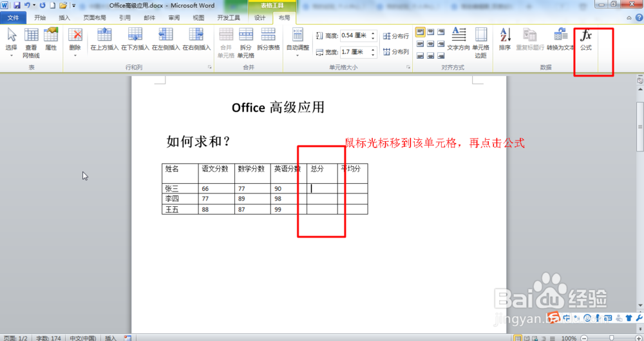Screen dimensions: 644x341
Task: Insert a column left with 在左侧插入
Action: (x=166, y=40)
